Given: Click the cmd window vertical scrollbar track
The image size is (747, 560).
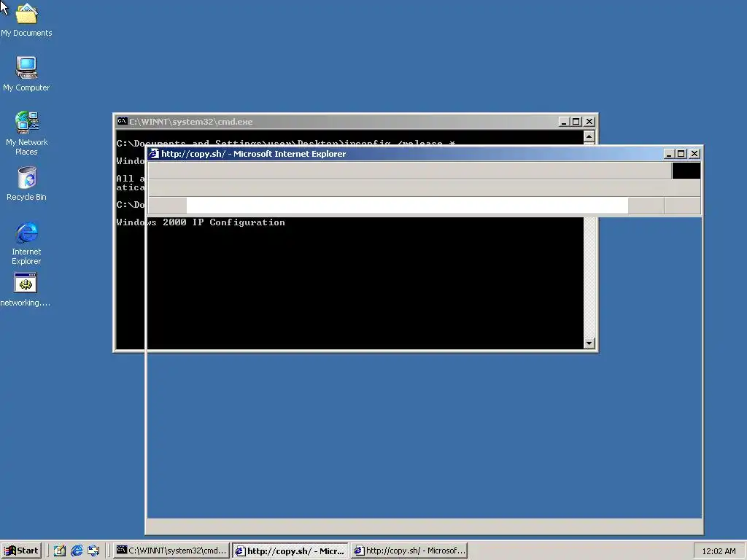Looking at the screenshot, I should (589, 277).
